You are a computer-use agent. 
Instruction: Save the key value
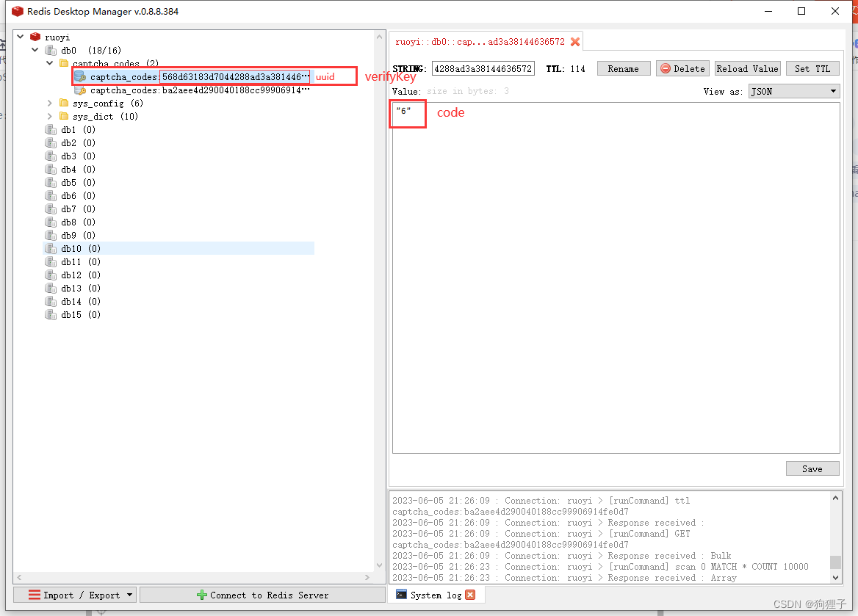point(812,469)
